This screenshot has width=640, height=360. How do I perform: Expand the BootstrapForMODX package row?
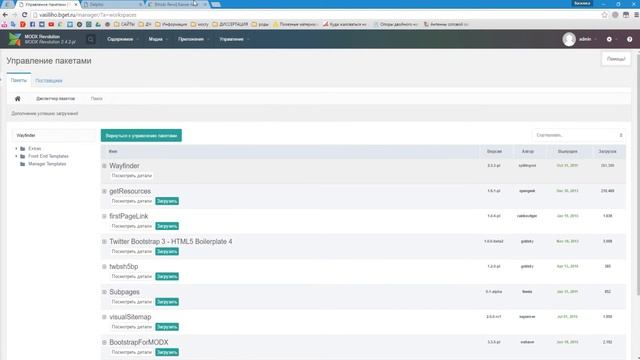(104, 342)
